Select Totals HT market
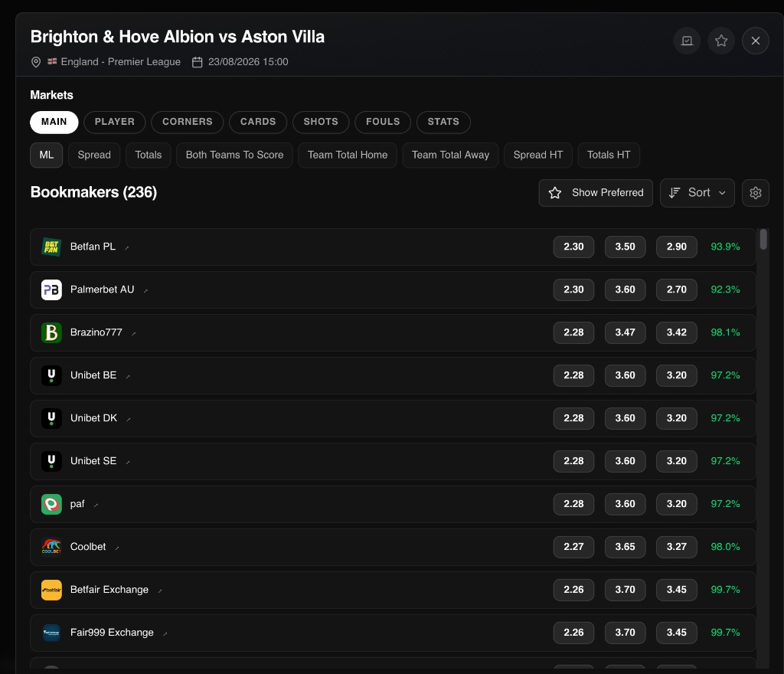784x674 pixels. [x=609, y=155]
